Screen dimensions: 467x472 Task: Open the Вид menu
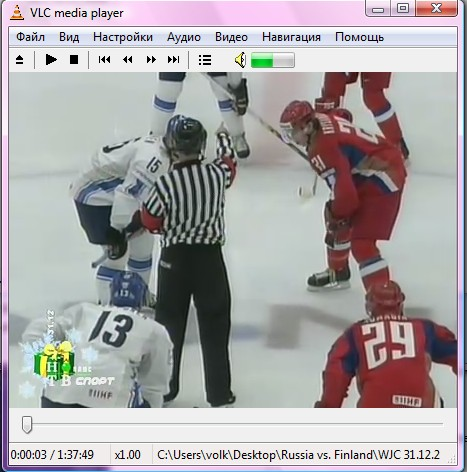[x=69, y=37]
